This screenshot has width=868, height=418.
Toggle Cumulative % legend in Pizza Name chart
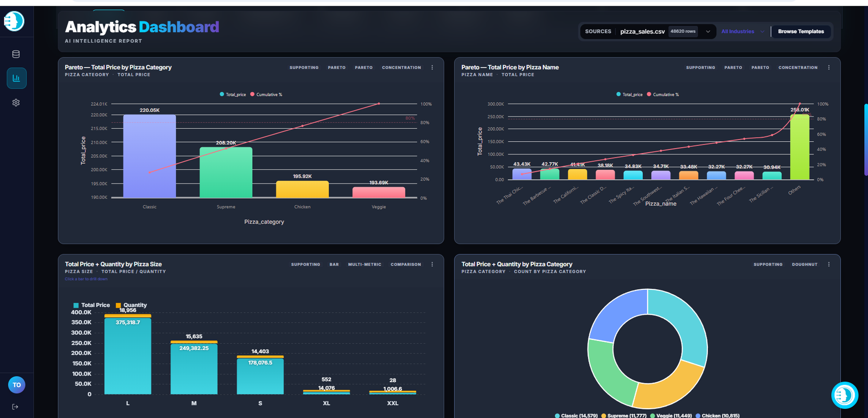coord(662,94)
